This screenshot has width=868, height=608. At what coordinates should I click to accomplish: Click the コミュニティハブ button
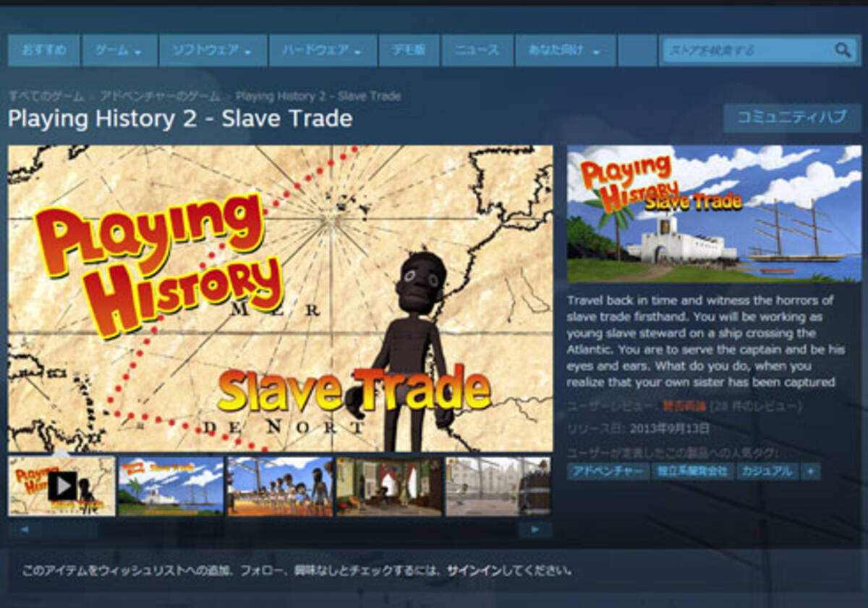click(x=792, y=118)
